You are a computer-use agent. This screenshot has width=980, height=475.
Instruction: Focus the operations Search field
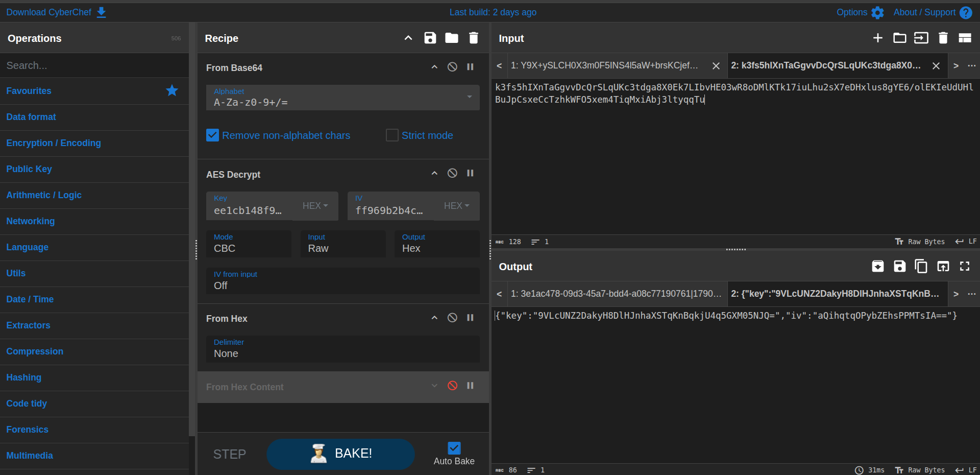click(94, 65)
